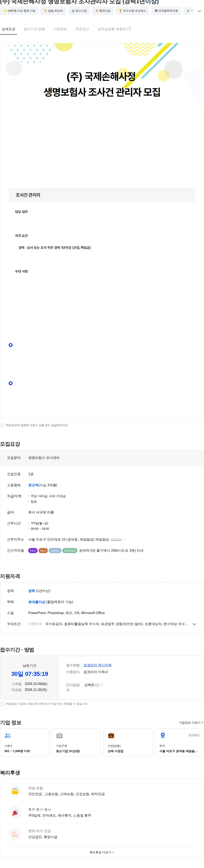Switch to the 접수기간·방법 tab
This screenshot has height=868, width=204.
point(34,29)
